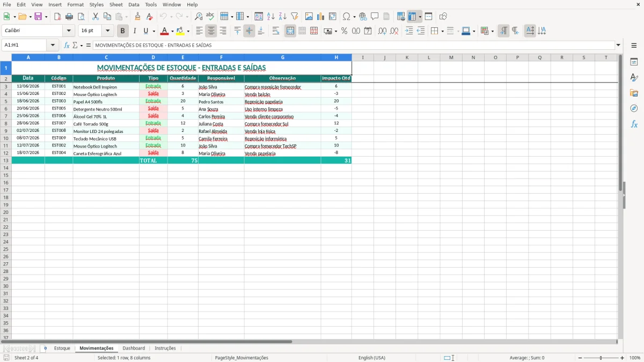Click the Sort icon

(x=259, y=17)
